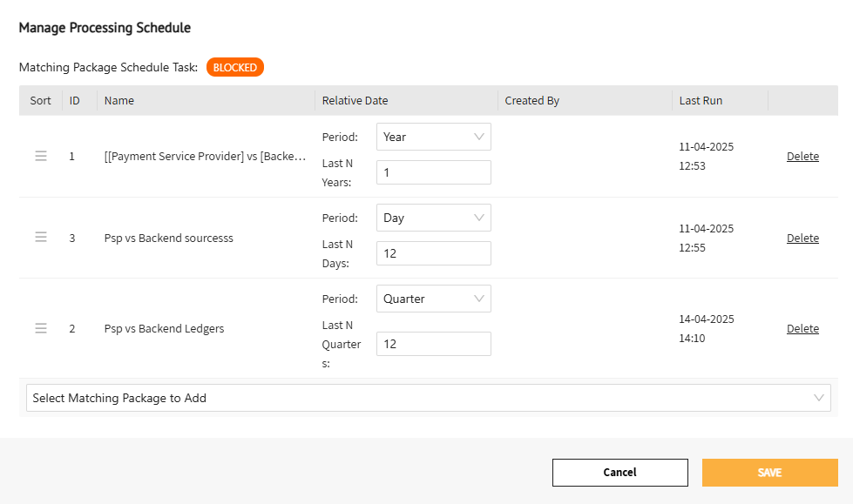Click the Last Run column header
The height and width of the screenshot is (504, 853).
tap(701, 100)
